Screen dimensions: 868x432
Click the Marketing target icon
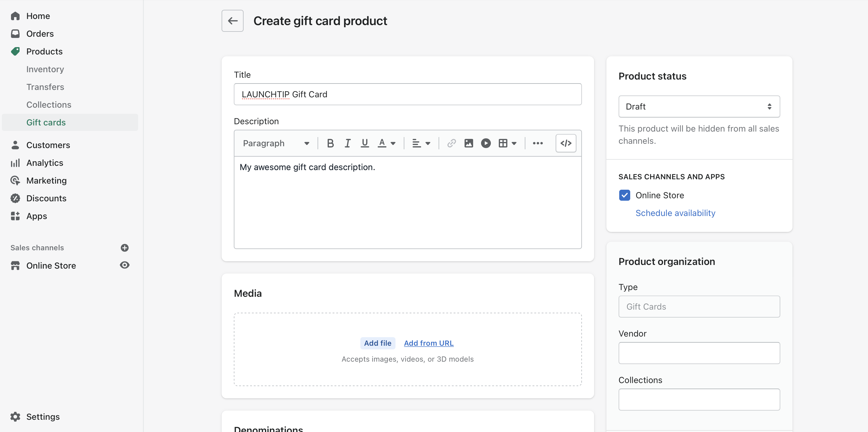15,181
